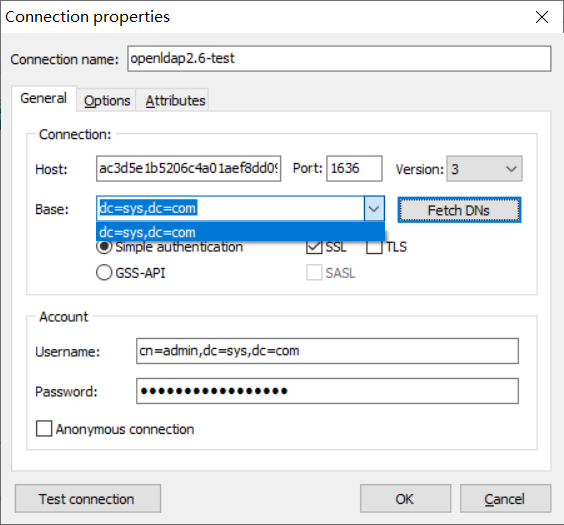Enable the TLS checkbox
The height and width of the screenshot is (525, 564).
(x=374, y=247)
